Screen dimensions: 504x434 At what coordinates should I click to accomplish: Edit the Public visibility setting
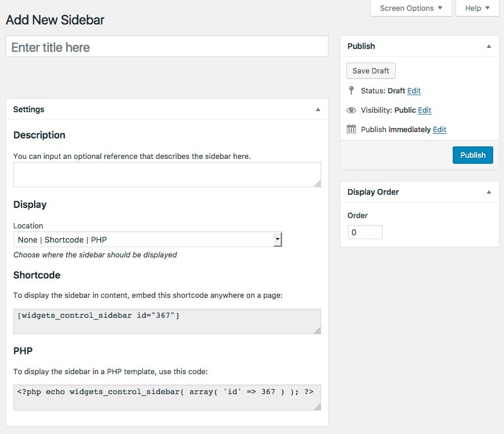tap(425, 110)
